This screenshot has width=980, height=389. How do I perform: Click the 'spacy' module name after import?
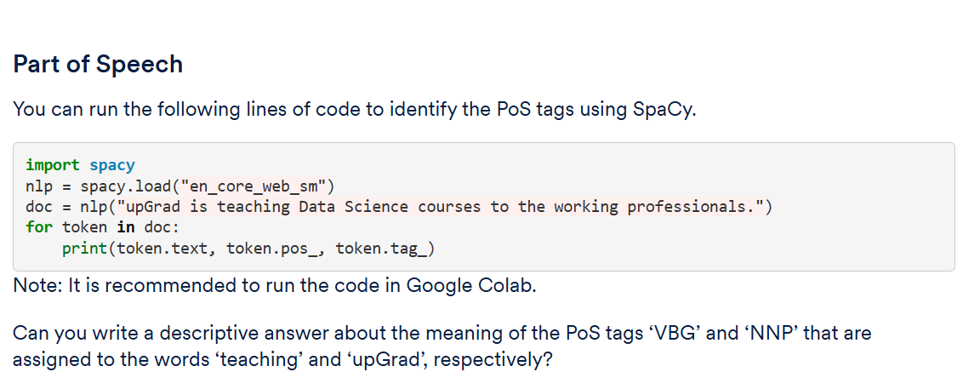[x=111, y=165]
